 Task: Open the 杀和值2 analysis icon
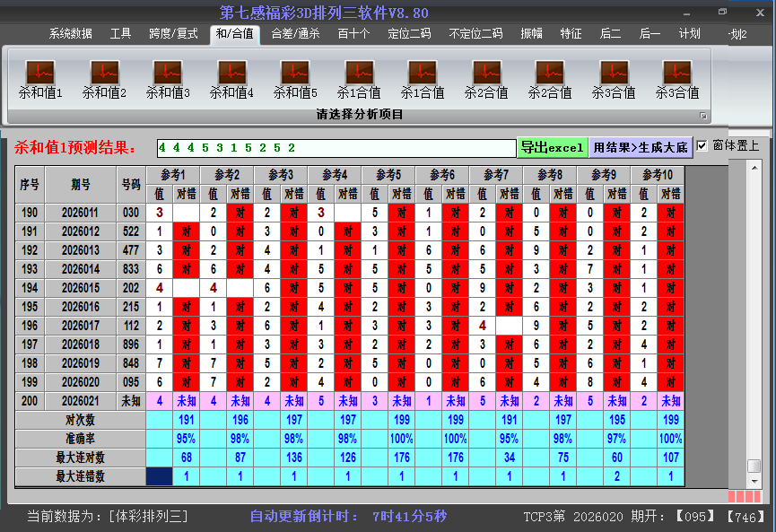click(103, 75)
